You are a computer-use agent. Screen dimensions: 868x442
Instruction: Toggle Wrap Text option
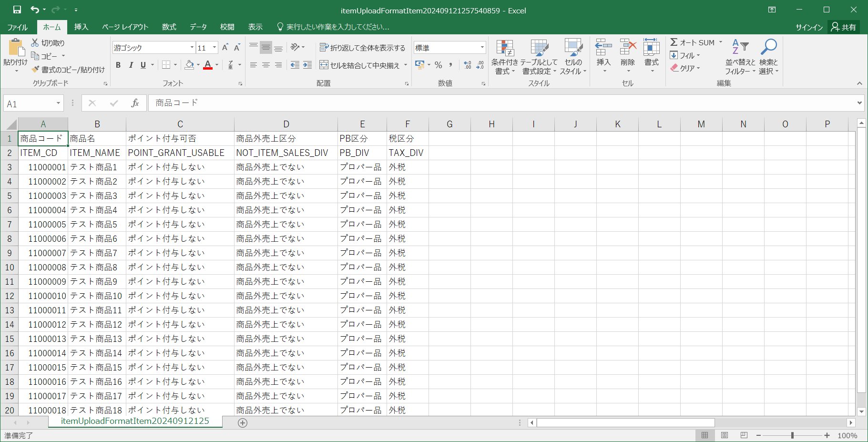(362, 48)
